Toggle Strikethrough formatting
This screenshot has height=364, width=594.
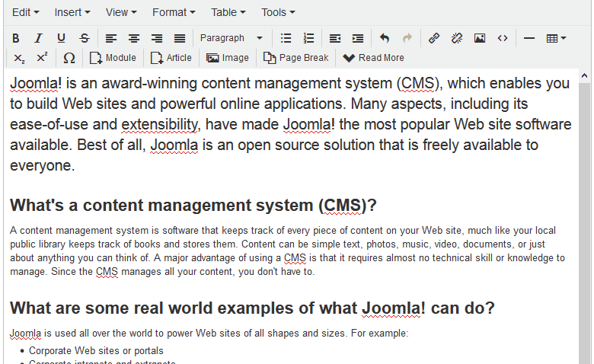click(x=84, y=38)
